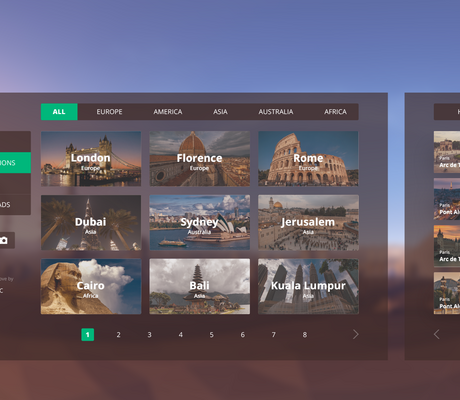Select the ALL filter tab
The width and height of the screenshot is (460, 400).
(x=59, y=112)
